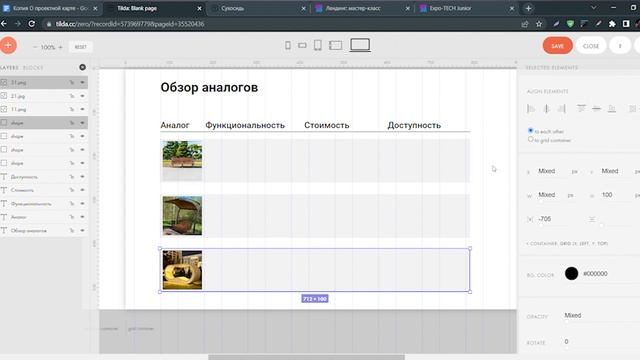Select the 'Обзор аналогов' heading on canvas
Image resolution: width=640 pixels, height=360 pixels.
(x=209, y=87)
